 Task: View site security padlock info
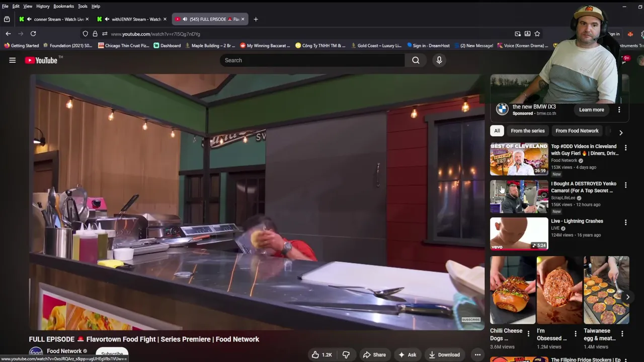pyautogui.click(x=95, y=34)
